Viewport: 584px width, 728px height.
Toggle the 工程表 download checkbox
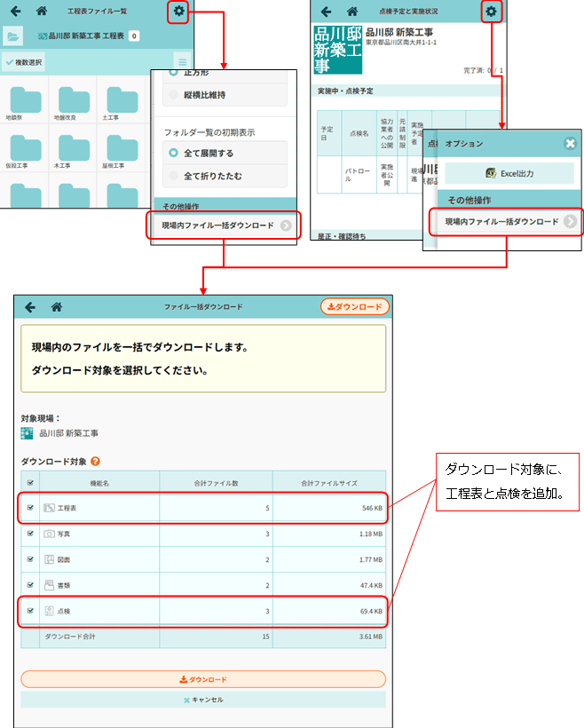(30, 508)
